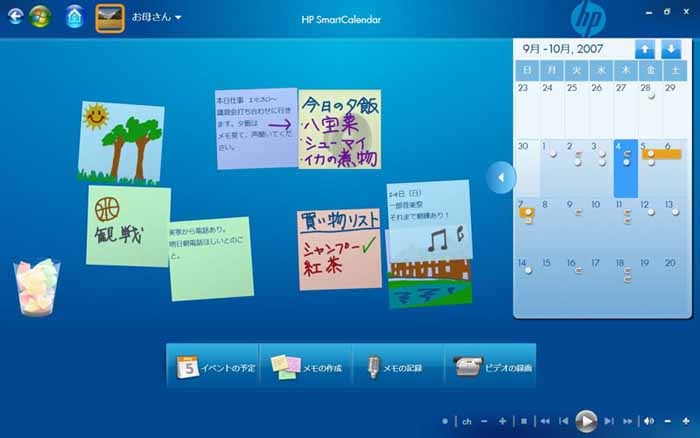Image resolution: width=700 pixels, height=438 pixels.
Task: Select date 16 in calendar
Action: (576, 285)
